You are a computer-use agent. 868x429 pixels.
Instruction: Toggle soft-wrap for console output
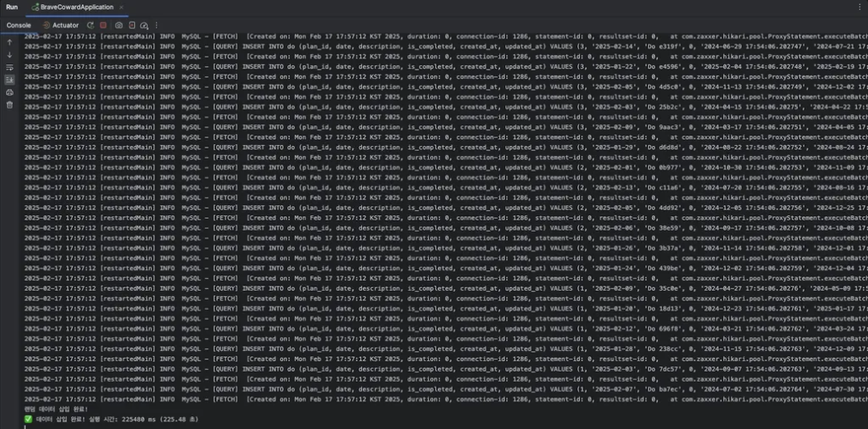coord(9,67)
